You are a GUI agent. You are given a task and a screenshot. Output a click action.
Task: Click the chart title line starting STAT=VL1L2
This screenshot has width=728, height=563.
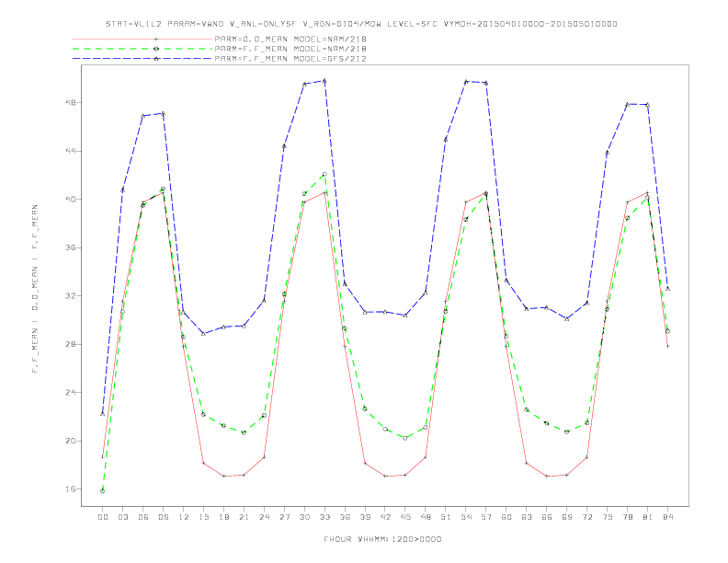coord(361,24)
